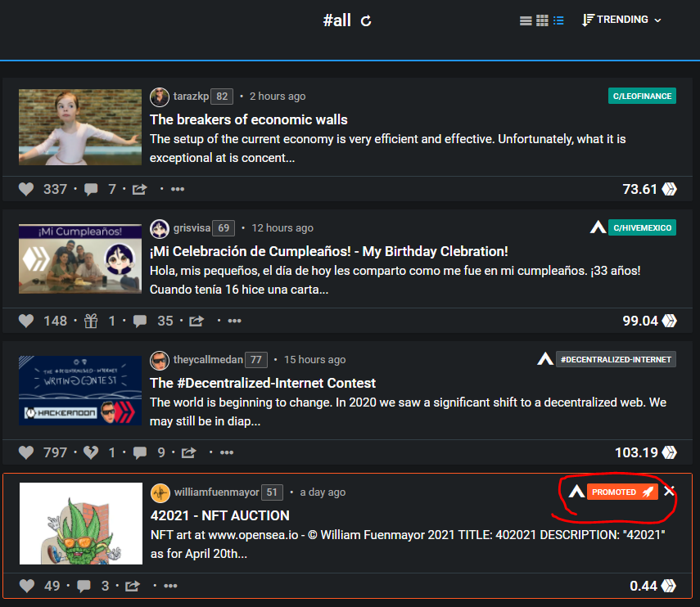The height and width of the screenshot is (607, 700).
Task: Open the ballerina girl thumbnail
Action: pos(80,127)
